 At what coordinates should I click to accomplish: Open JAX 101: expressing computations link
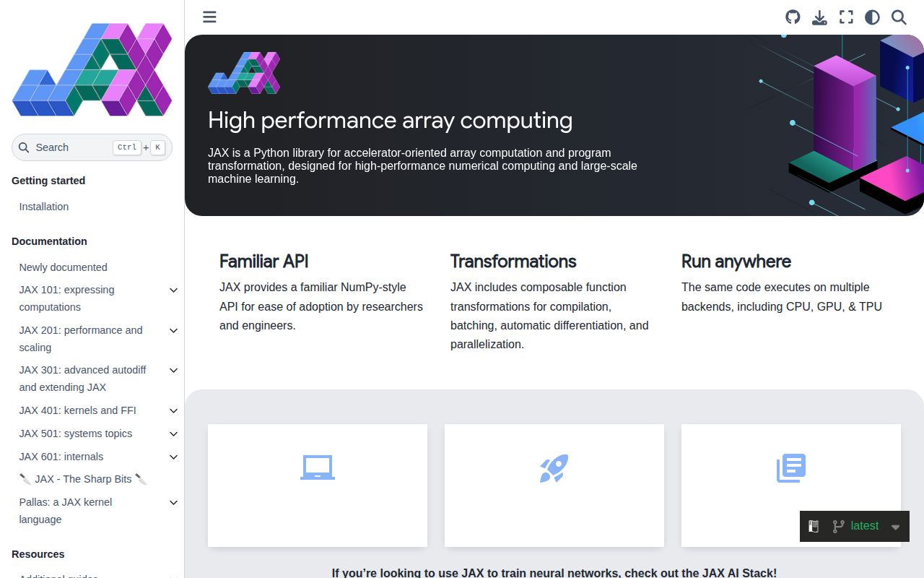point(66,298)
